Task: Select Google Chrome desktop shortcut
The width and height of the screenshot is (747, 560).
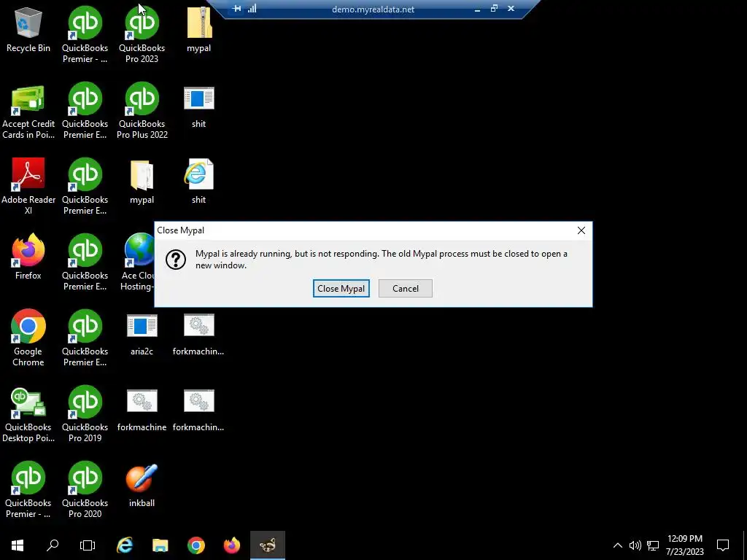Action: pos(28,338)
